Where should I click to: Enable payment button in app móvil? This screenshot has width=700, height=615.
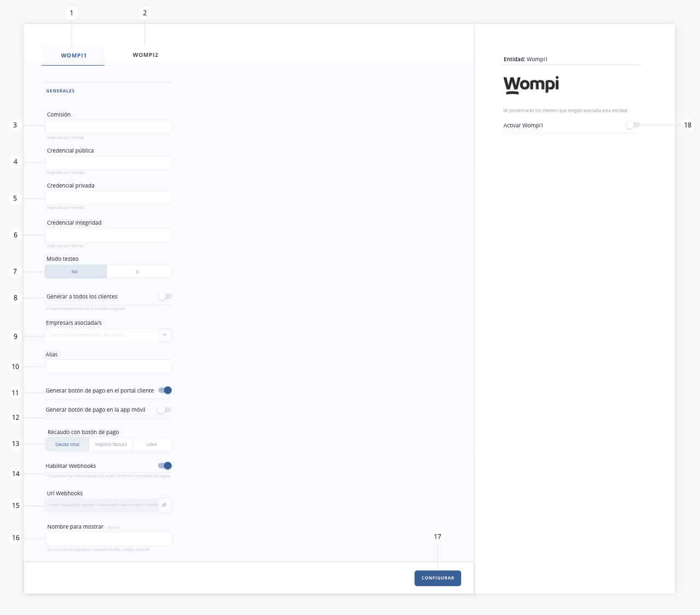click(164, 409)
